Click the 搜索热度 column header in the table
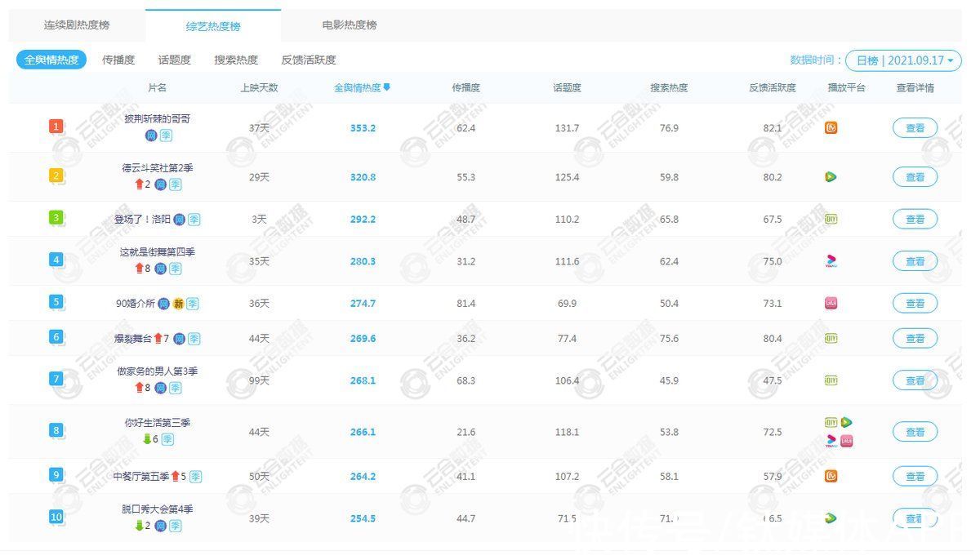Image resolution: width=980 pixels, height=560 pixels. click(x=669, y=87)
